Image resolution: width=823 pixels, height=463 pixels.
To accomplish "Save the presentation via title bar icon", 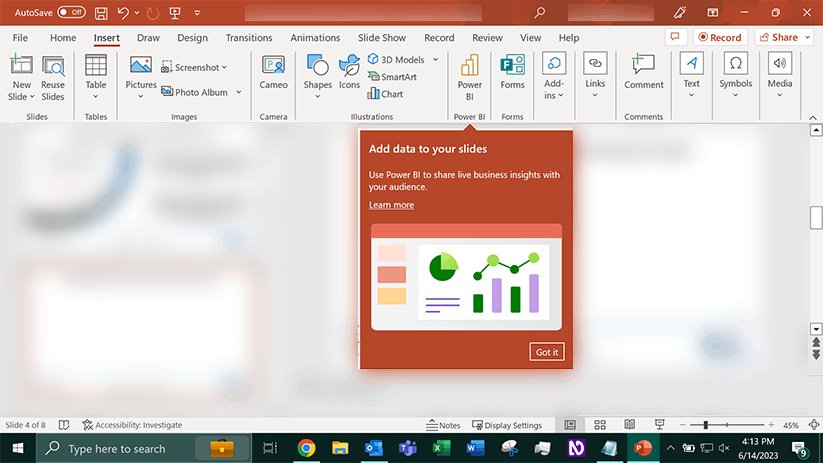I will (x=101, y=13).
